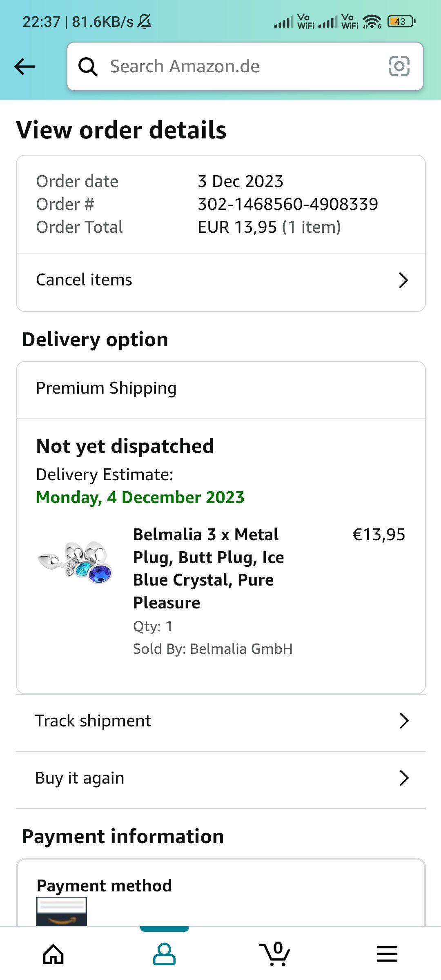Open the camera scan search icon
Image resolution: width=441 pixels, height=980 pixels.
tap(399, 67)
